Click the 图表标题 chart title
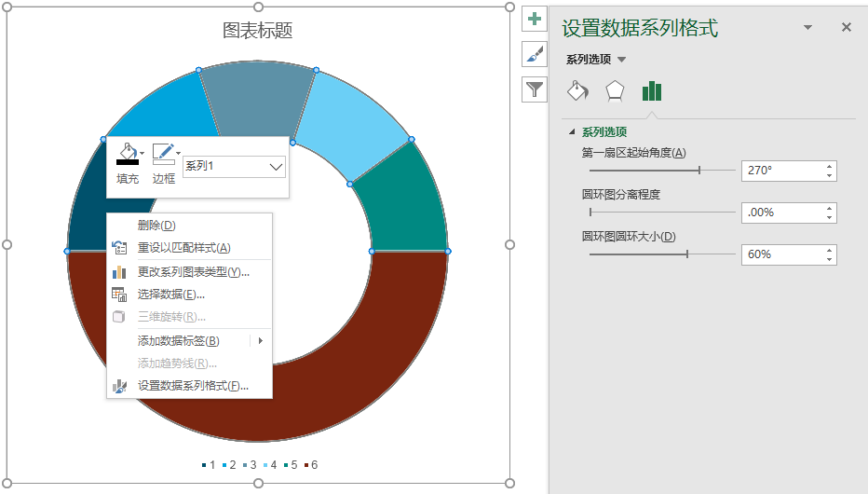The height and width of the screenshot is (494, 868). click(257, 30)
